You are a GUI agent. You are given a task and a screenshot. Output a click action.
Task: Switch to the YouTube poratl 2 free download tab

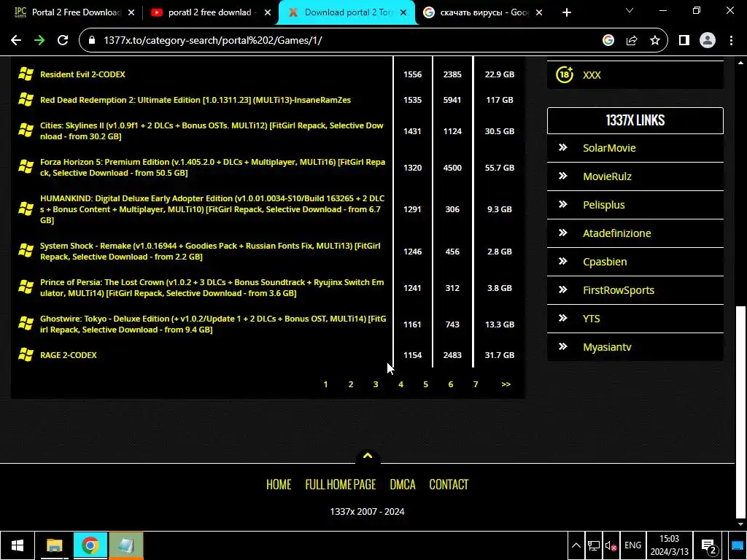coord(209,13)
